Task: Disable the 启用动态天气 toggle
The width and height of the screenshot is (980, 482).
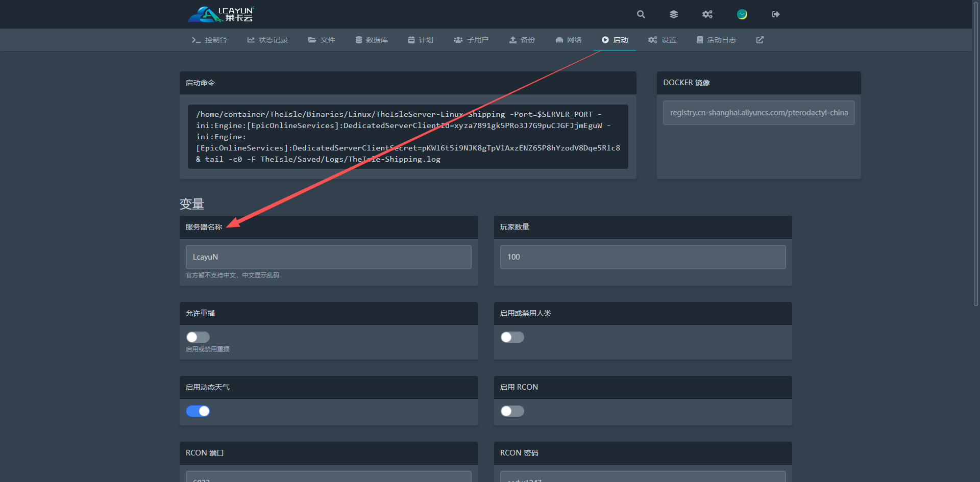Action: (x=198, y=411)
